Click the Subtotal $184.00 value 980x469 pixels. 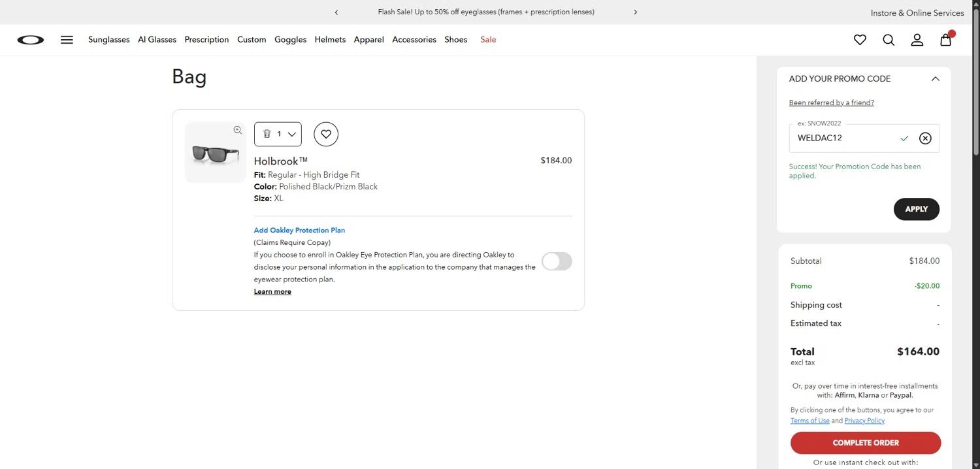coord(924,261)
